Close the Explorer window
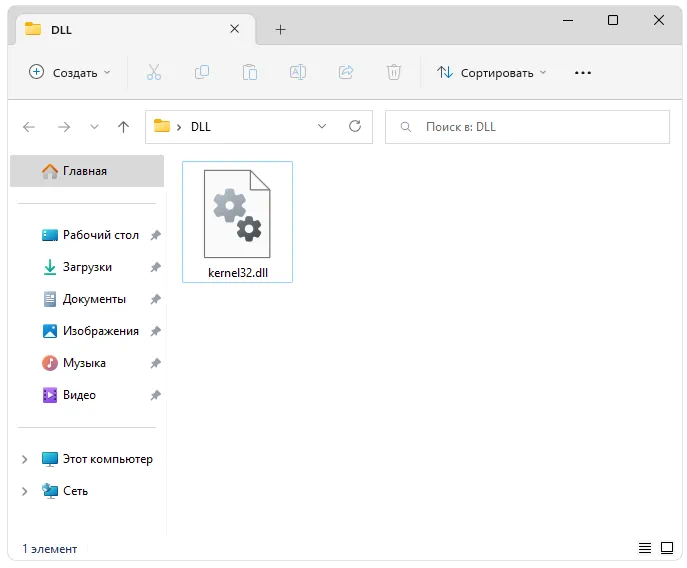Image resolution: width=687 pixels, height=568 pixels. [659, 20]
